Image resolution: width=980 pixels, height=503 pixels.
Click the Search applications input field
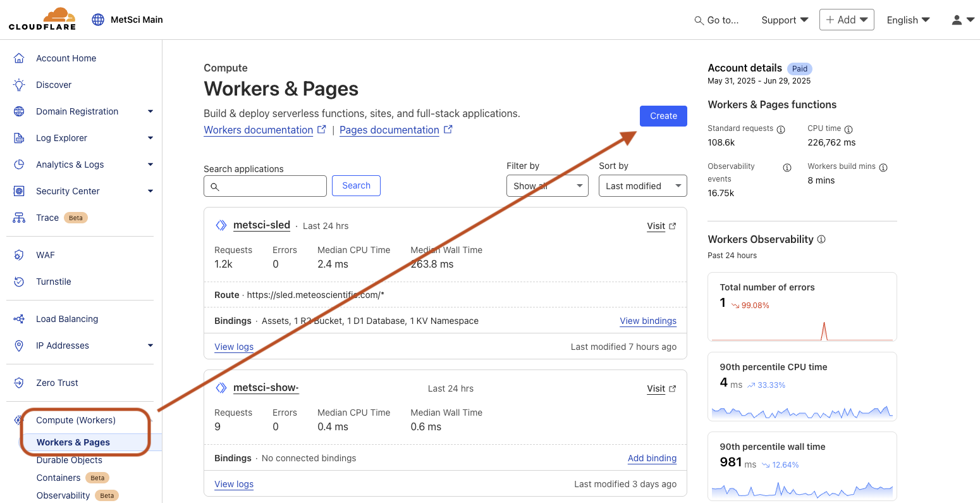click(265, 185)
